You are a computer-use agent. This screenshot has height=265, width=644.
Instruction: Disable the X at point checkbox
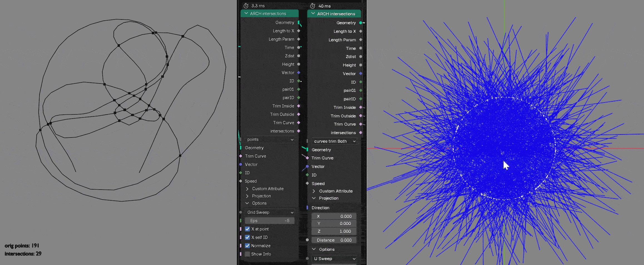click(x=247, y=229)
